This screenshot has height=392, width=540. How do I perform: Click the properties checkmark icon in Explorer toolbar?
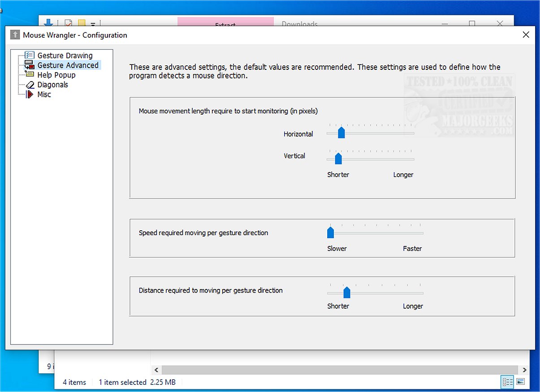[x=69, y=23]
